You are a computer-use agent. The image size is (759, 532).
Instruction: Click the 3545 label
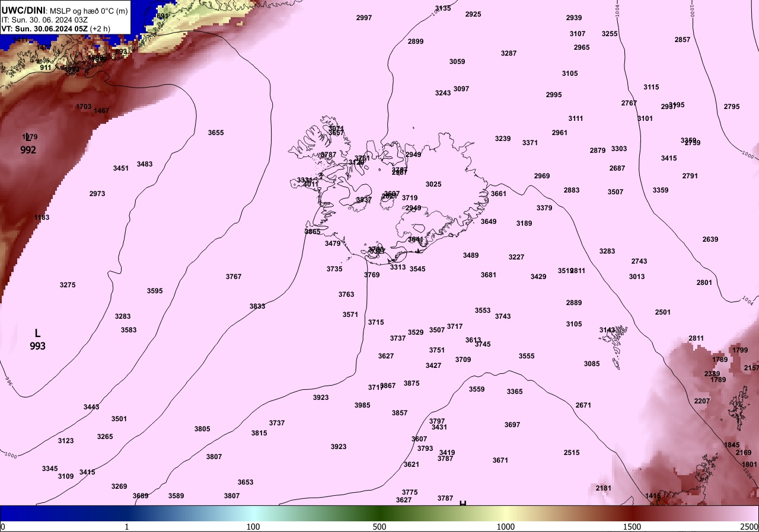417,269
